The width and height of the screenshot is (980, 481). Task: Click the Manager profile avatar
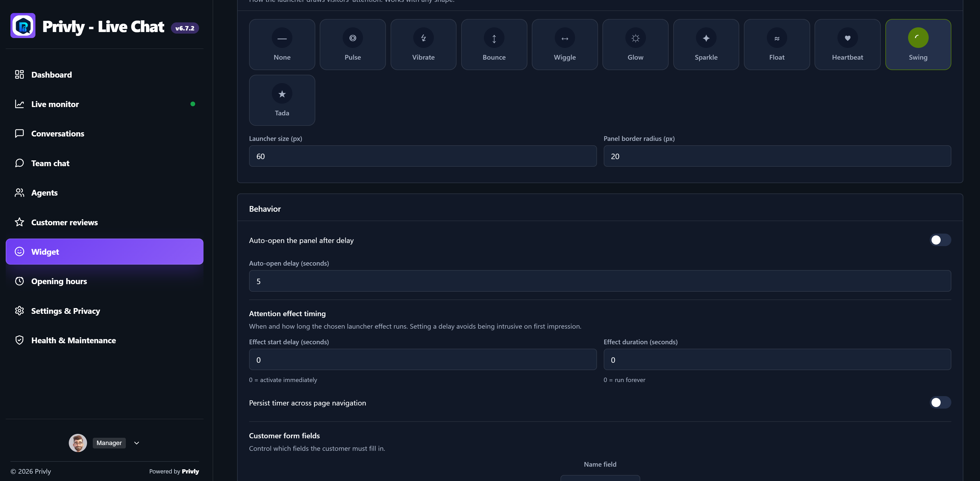[x=78, y=443]
